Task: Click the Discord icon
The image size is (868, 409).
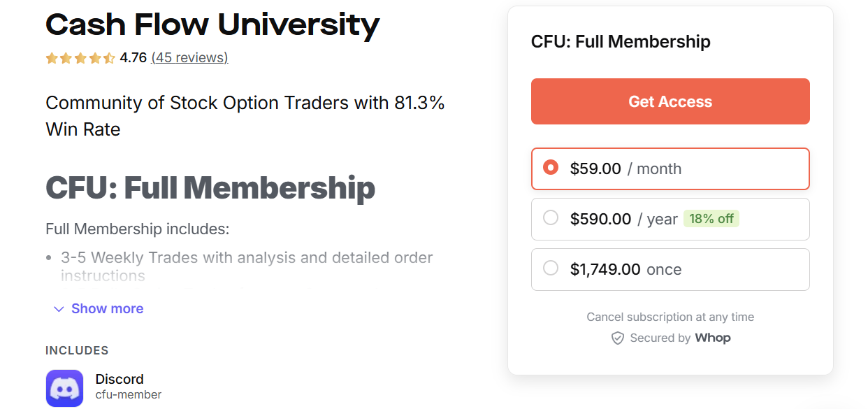Action: point(64,387)
